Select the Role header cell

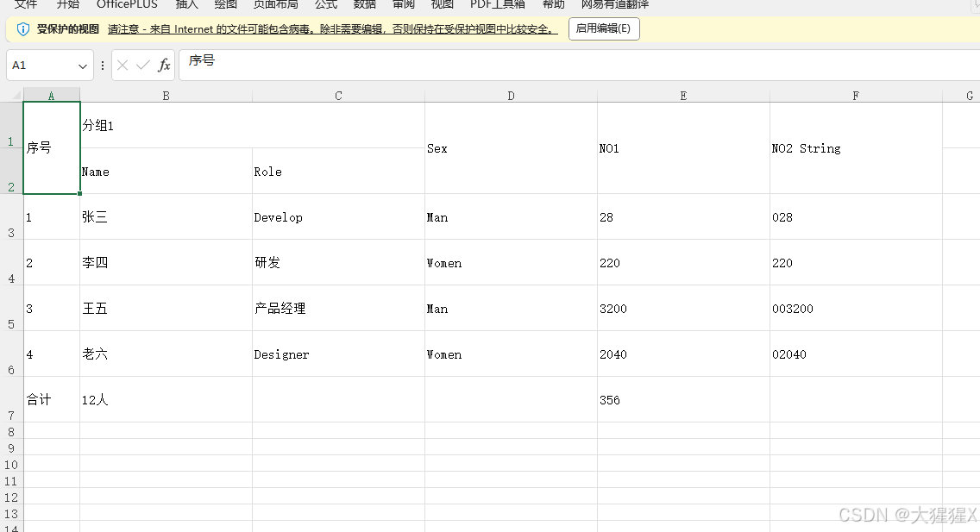point(338,171)
